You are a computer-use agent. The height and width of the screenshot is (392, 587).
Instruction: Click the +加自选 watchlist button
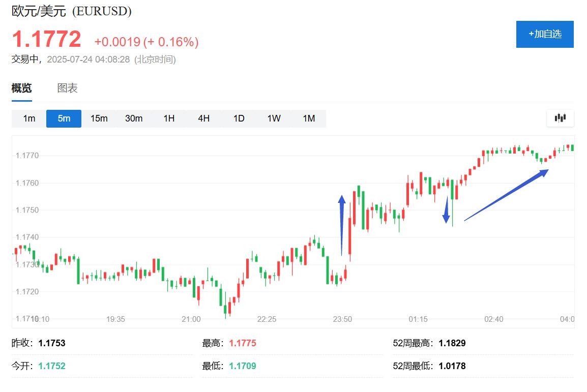click(545, 34)
